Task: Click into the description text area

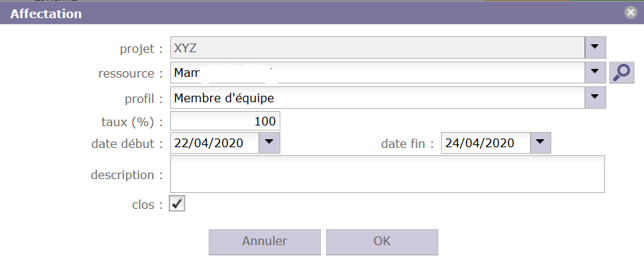Action: click(x=388, y=174)
